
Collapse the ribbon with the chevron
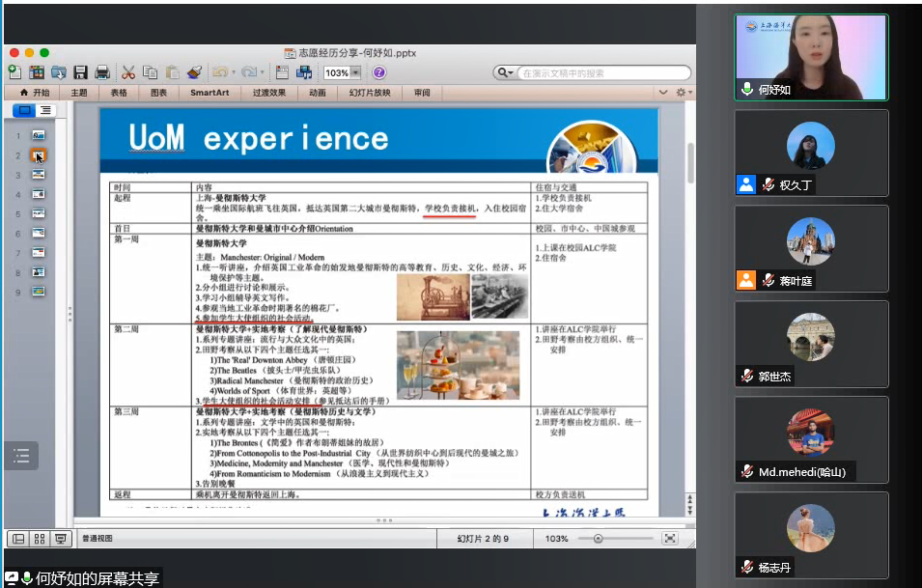(663, 93)
